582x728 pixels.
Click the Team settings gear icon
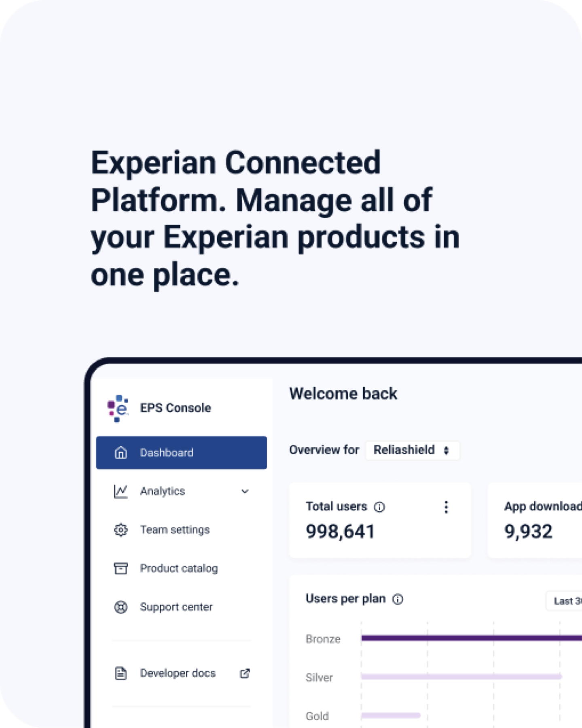[121, 530]
